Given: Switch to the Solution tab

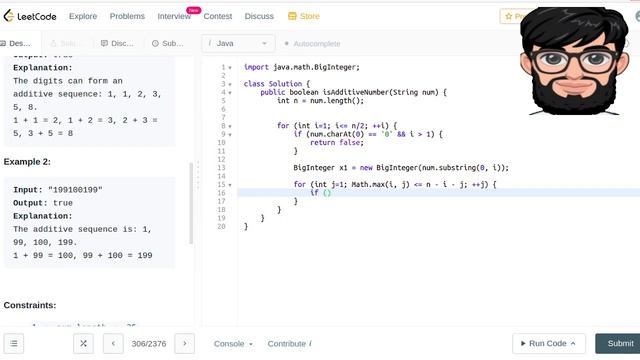Looking at the screenshot, I should coord(65,43).
